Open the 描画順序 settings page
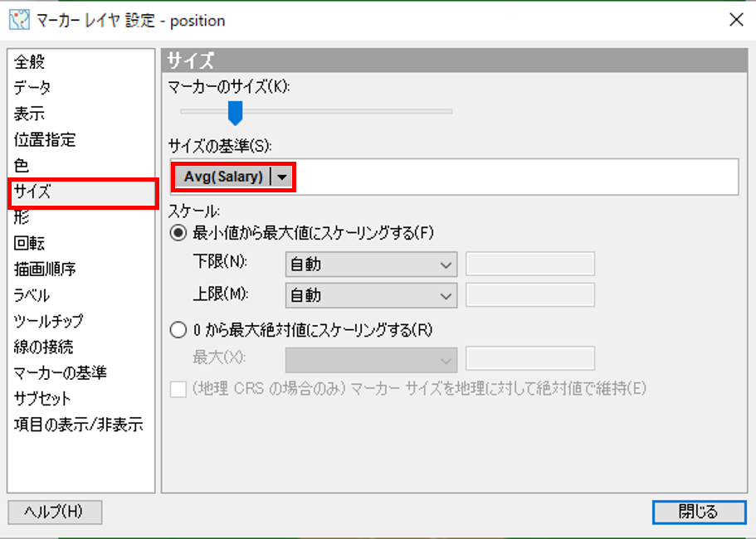The image size is (756, 539). [x=45, y=269]
